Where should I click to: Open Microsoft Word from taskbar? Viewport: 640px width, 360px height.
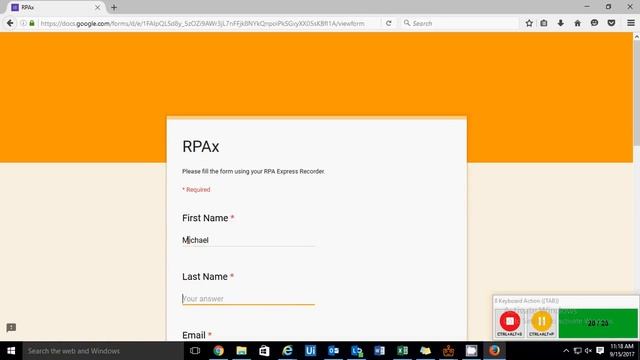pos(379,351)
